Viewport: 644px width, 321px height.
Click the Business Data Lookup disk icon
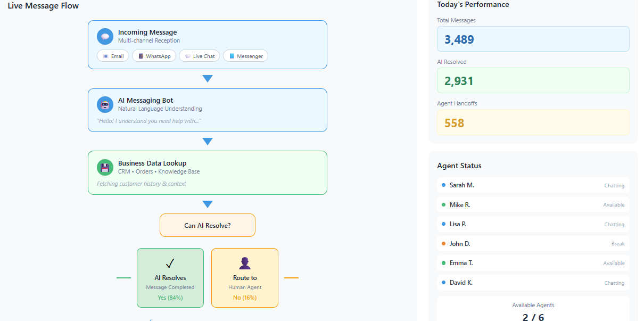[x=105, y=167]
